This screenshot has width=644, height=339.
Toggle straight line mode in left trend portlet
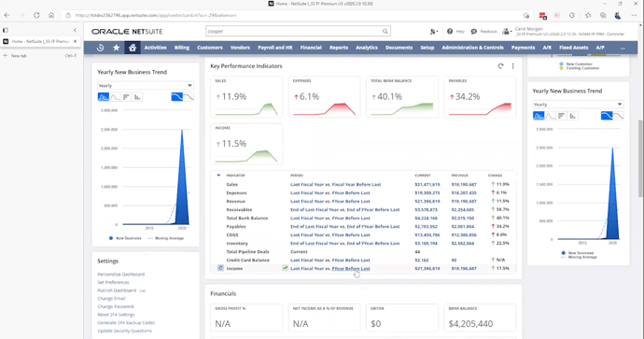point(189,97)
